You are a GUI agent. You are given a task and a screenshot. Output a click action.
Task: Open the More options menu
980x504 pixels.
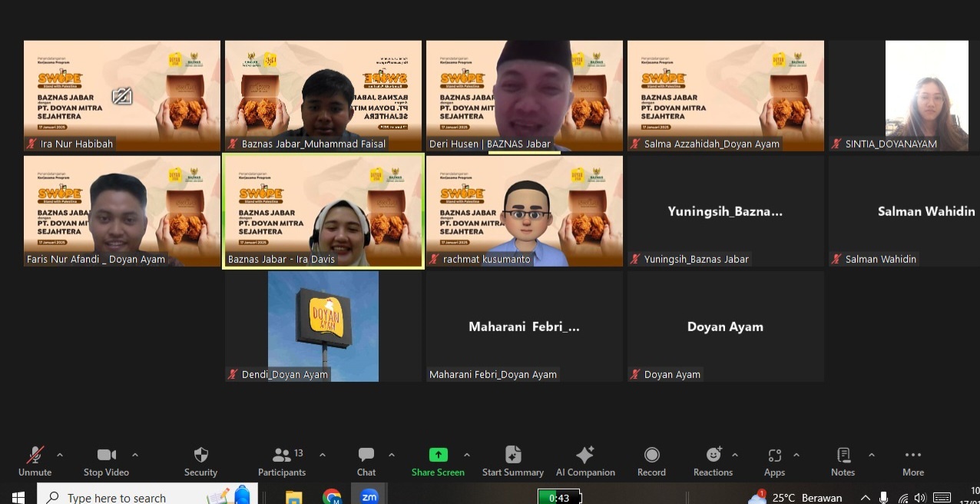(x=913, y=461)
